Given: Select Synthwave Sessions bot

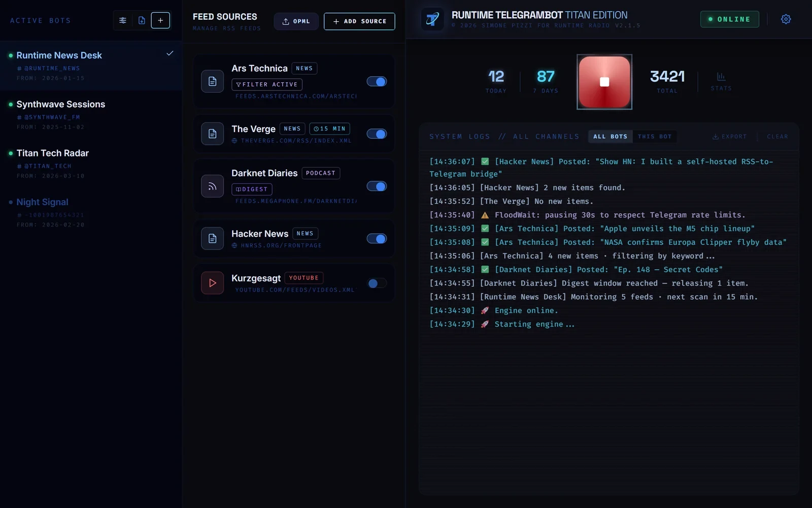Looking at the screenshot, I should (91, 115).
